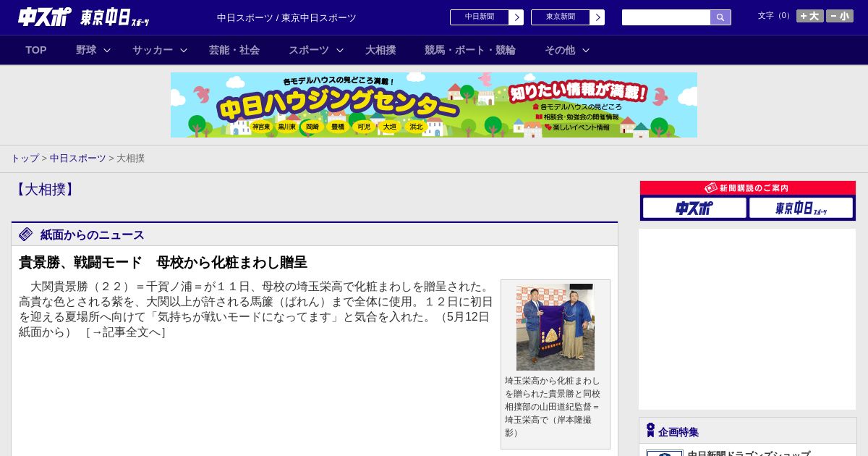
Task: Increase text size with the +大 button
Action: click(x=809, y=16)
